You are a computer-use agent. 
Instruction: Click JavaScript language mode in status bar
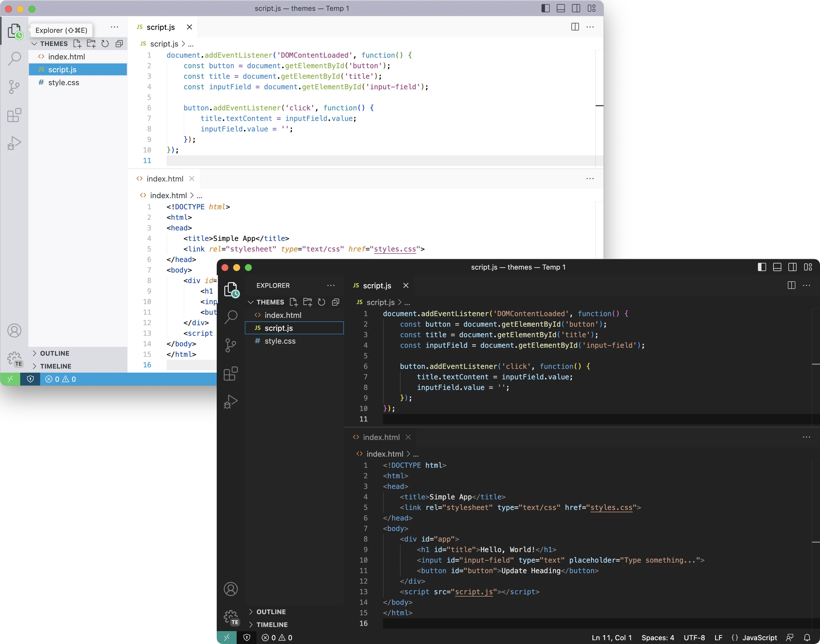759,638
